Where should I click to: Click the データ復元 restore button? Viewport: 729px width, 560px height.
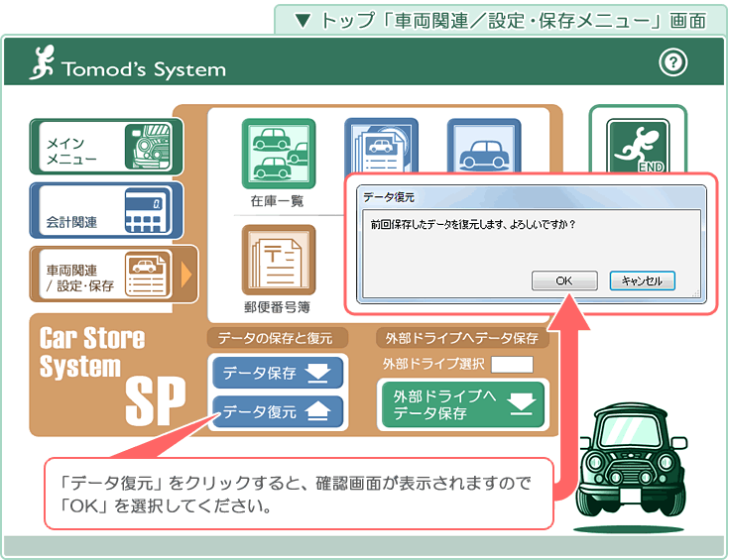(x=278, y=411)
